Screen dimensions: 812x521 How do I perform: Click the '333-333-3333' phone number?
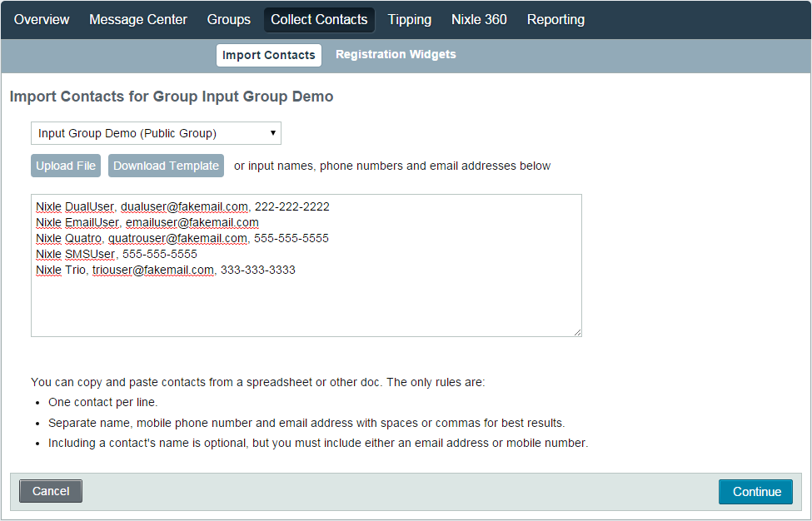(x=258, y=270)
